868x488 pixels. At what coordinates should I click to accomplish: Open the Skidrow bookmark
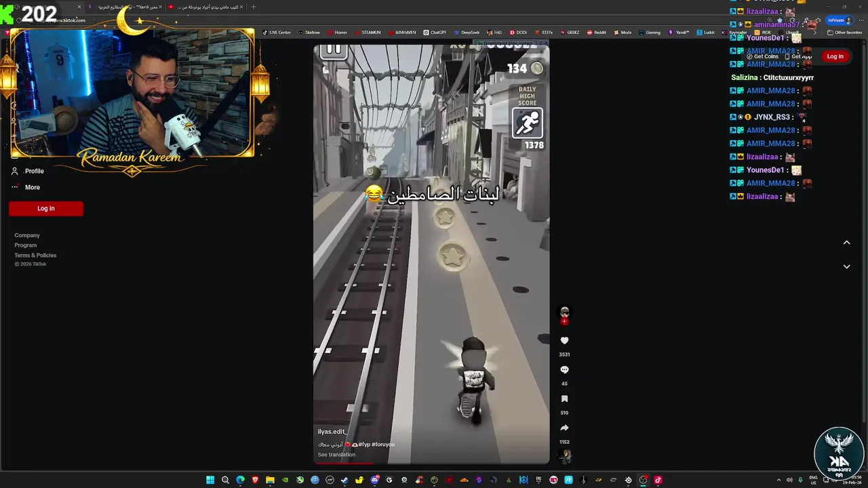point(309,33)
